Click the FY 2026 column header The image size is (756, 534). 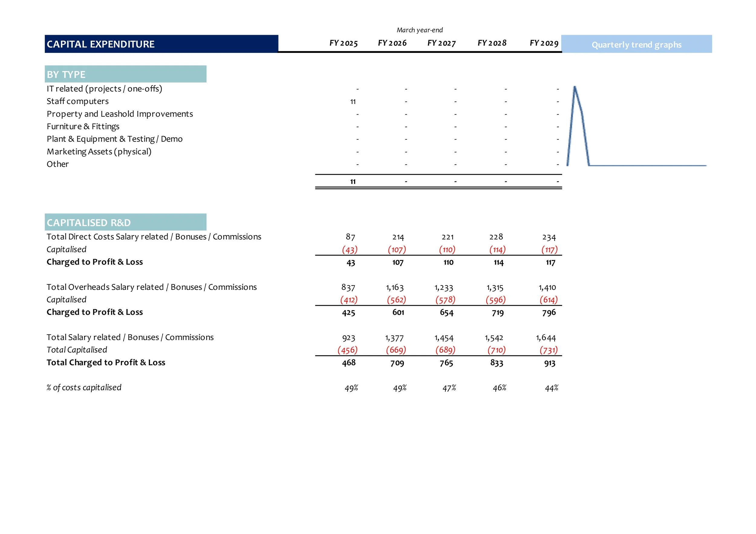click(x=392, y=43)
